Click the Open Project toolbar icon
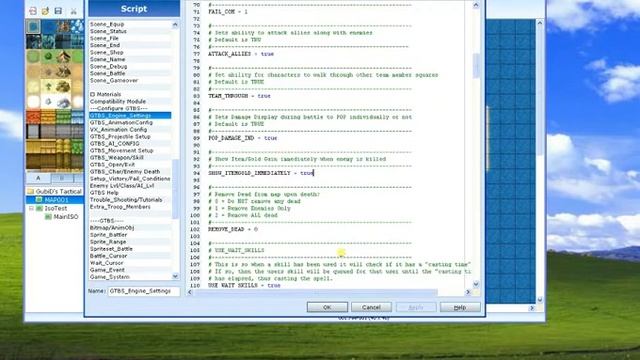Screen dimensions: 640x360 click(x=45, y=11)
